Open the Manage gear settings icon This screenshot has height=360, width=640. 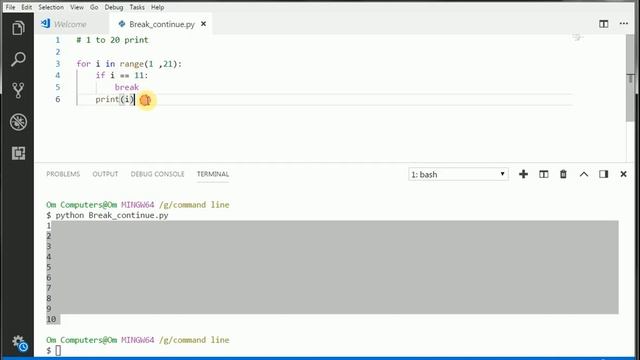tap(18, 342)
